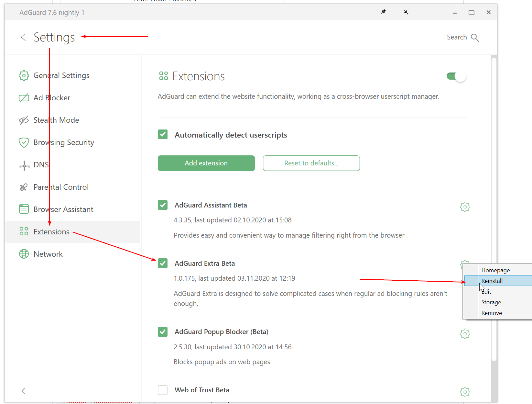Open the Stealth Mode section
This screenshot has height=404, width=532.
73,120
